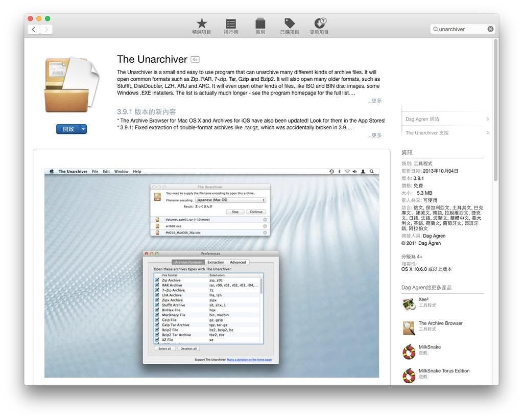This screenshot has width=523, height=420.
Task: Click the update date 2013年10月04日
Action: [x=440, y=171]
